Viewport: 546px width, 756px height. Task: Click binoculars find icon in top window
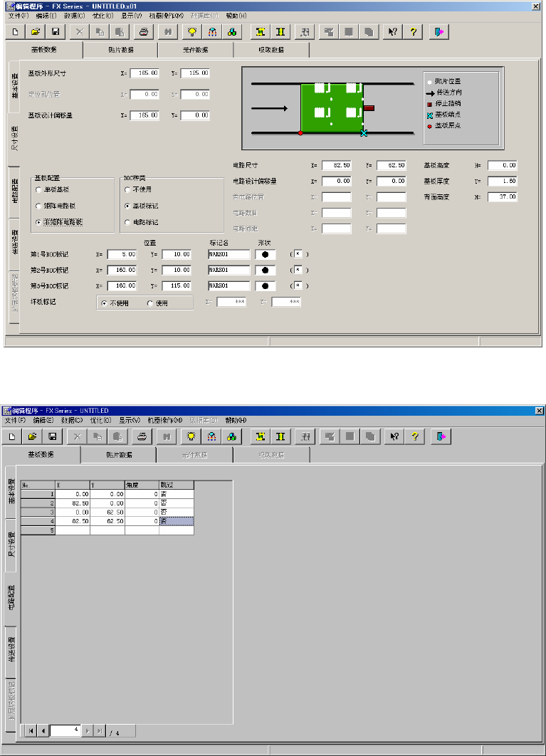coord(168,32)
